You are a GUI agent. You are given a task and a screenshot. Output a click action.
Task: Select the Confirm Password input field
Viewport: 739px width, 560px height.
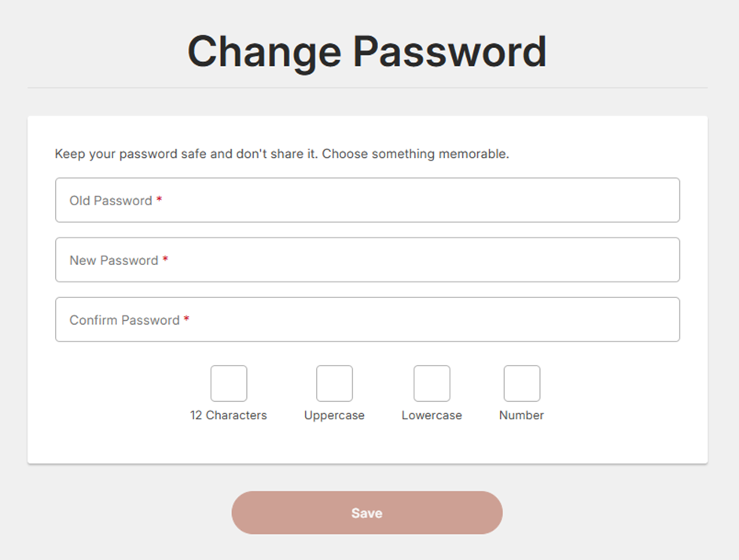(x=367, y=319)
